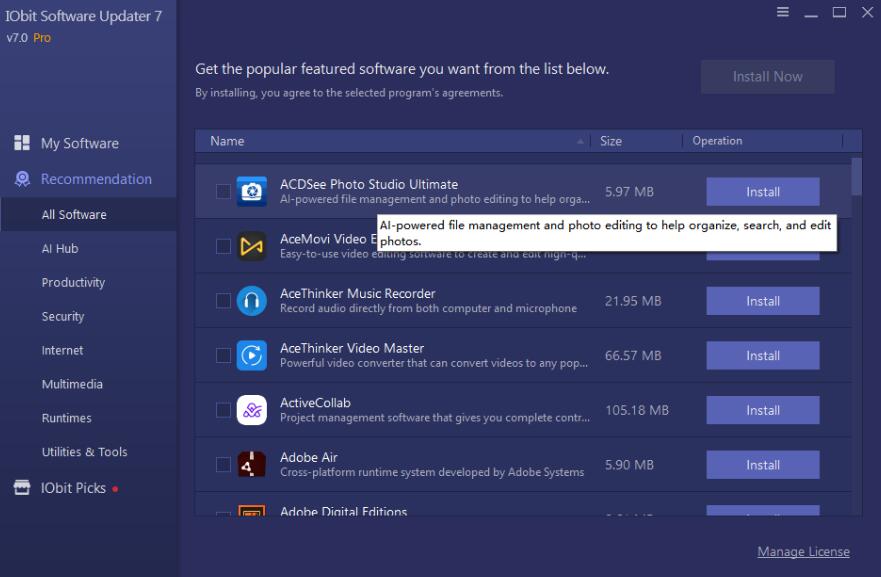This screenshot has height=577, width=881.
Task: Close the IObit Software Updater window
Action: pos(868,12)
